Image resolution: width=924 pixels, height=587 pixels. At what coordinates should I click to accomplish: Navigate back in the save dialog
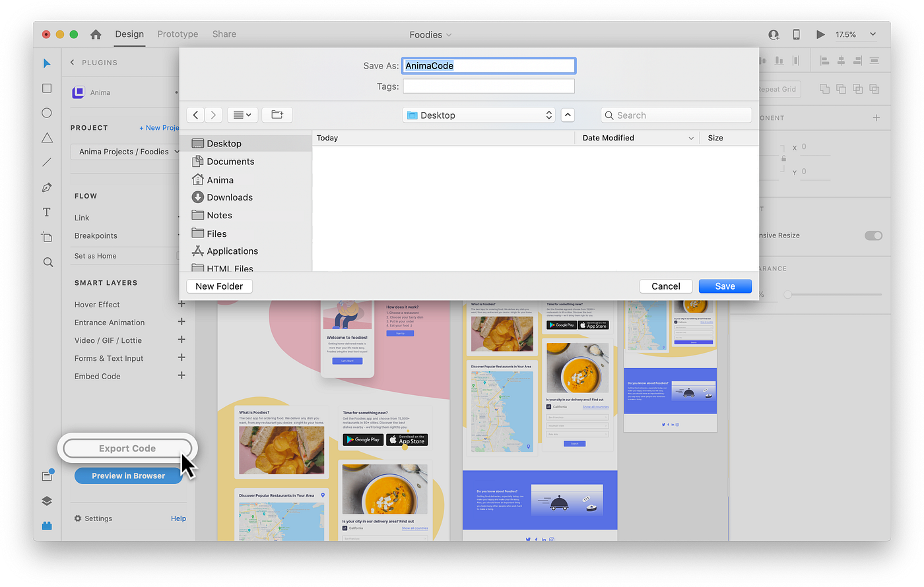(195, 115)
